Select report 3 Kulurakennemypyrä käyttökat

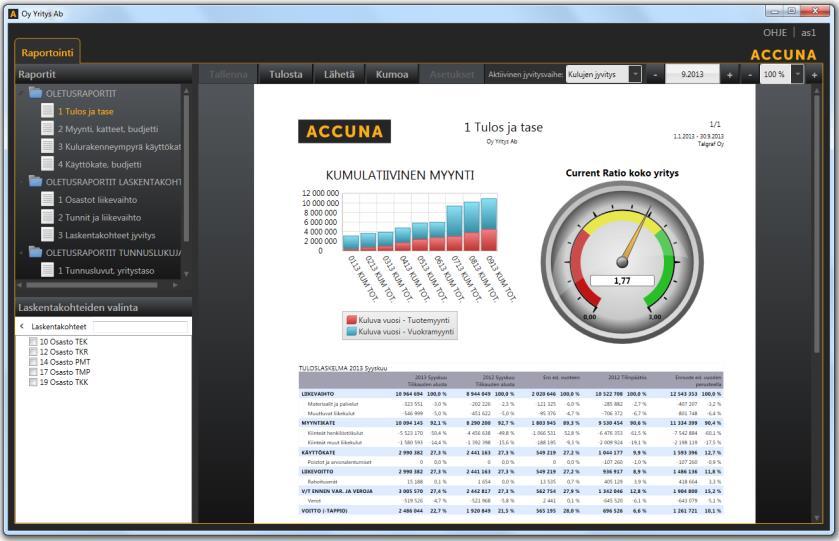pos(119,147)
